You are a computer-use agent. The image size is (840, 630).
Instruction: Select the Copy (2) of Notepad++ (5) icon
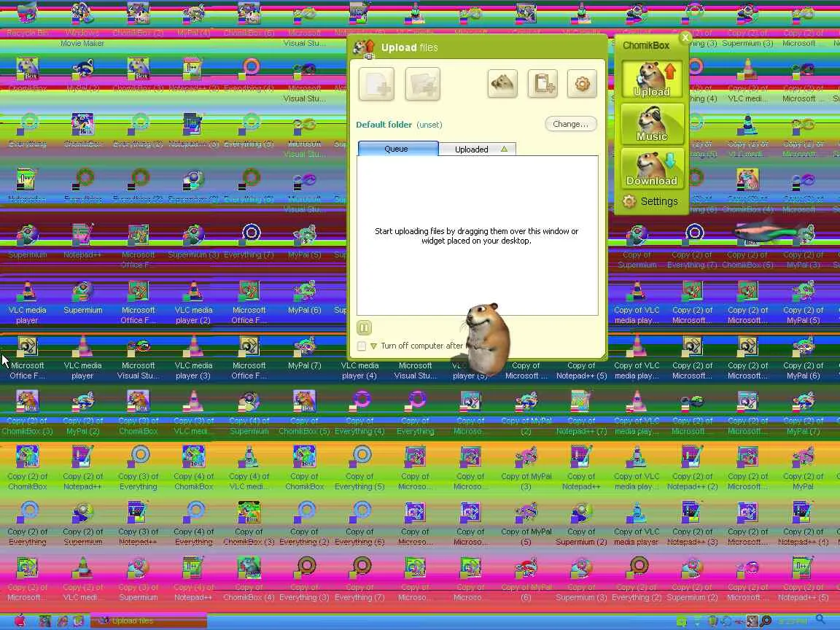[803, 579]
